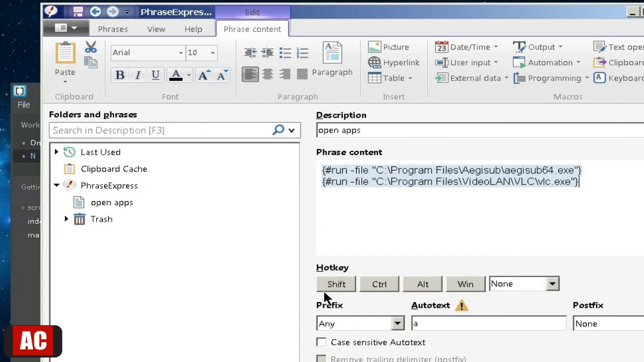Image resolution: width=644 pixels, height=362 pixels.
Task: Toggle Bold formatting
Action: [x=120, y=75]
